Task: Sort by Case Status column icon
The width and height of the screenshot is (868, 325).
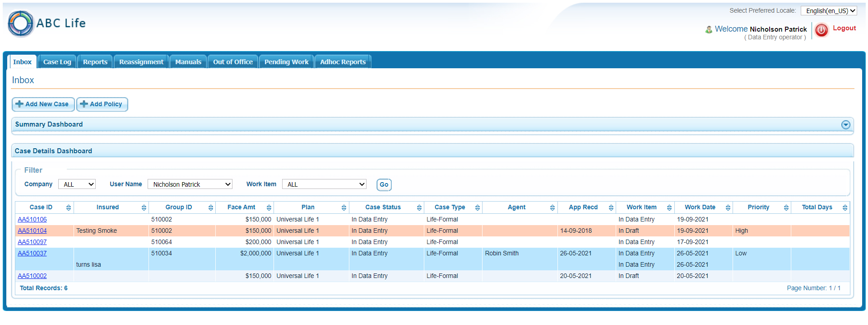Action: 419,207
